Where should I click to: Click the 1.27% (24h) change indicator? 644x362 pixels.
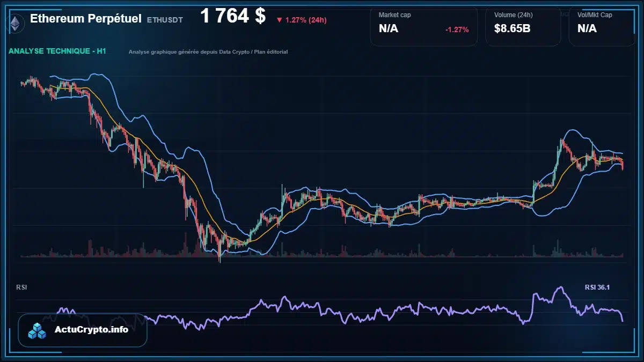tap(302, 20)
